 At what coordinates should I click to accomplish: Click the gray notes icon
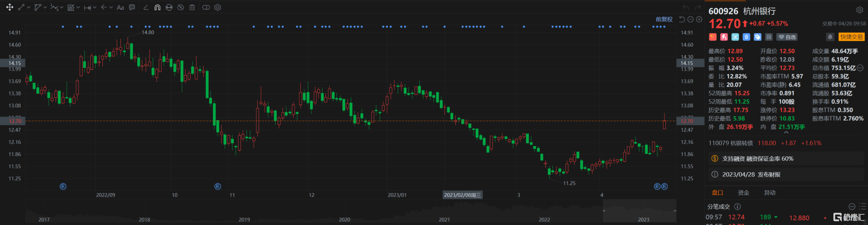click(769, 37)
